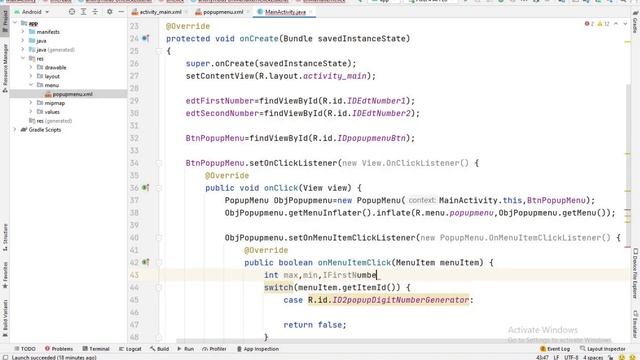Expand the Gradle Scripts node
Screen dimensions: 640x360
(x=15, y=130)
